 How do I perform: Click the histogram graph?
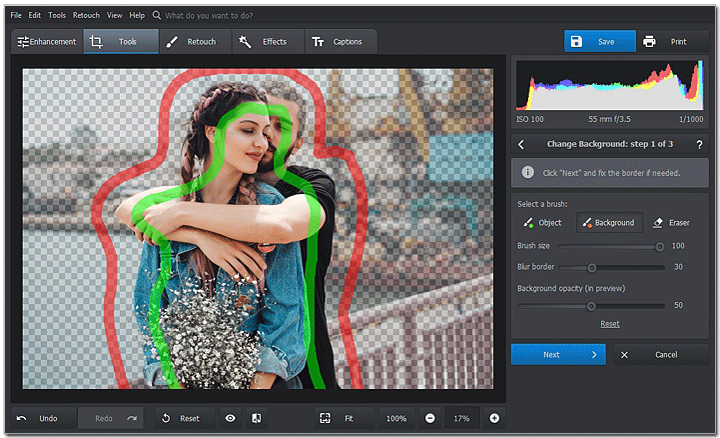pyautogui.click(x=610, y=85)
